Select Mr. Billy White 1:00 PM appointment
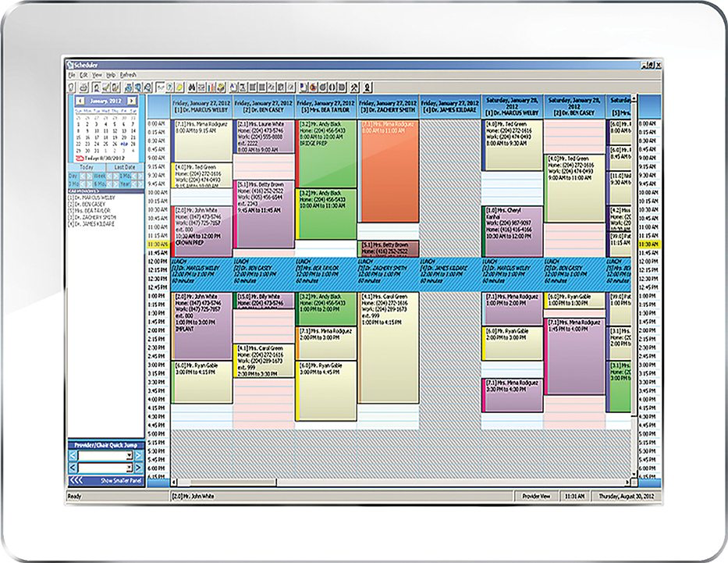Viewport: 728px width, 563px height. pos(264,301)
